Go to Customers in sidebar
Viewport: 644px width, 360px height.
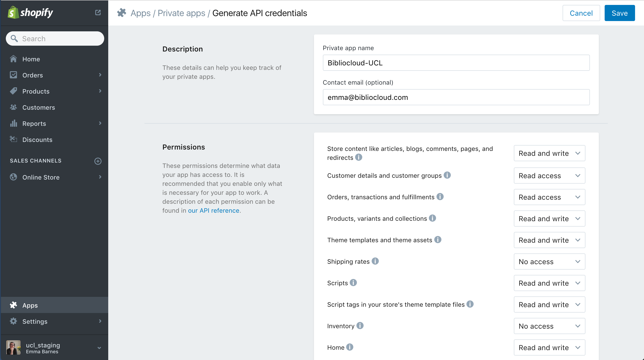pyautogui.click(x=38, y=107)
